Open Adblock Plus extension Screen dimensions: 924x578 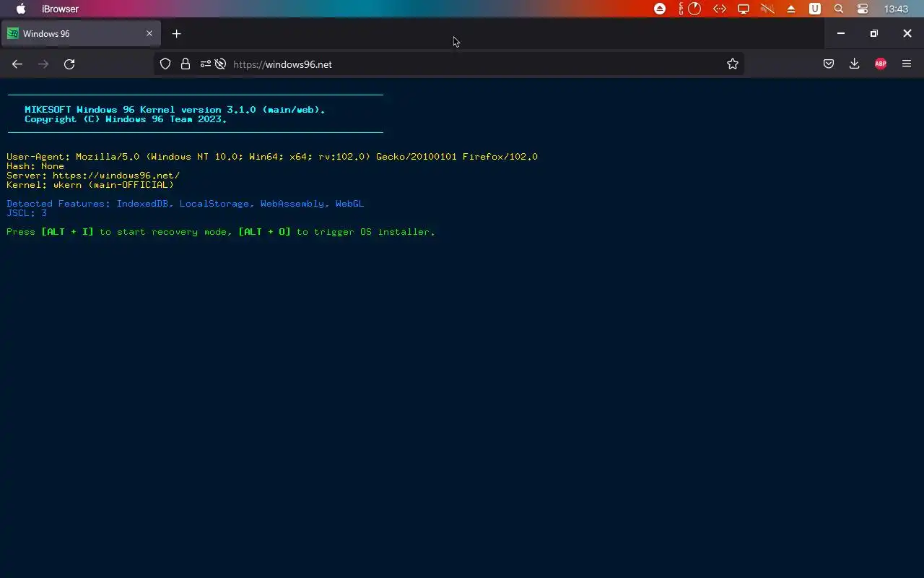pyautogui.click(x=881, y=64)
